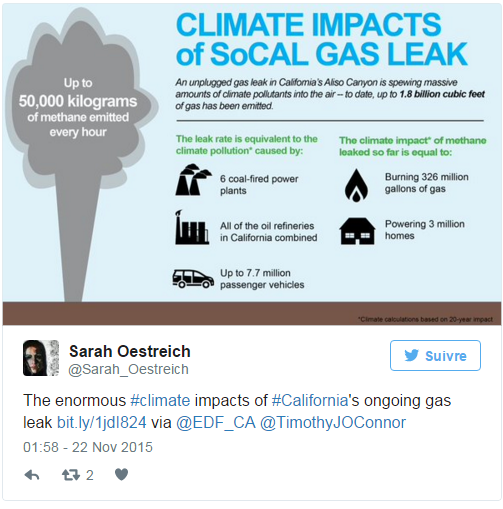Click the Sarah Oestreich display name
503x509 pixels.
130,351
